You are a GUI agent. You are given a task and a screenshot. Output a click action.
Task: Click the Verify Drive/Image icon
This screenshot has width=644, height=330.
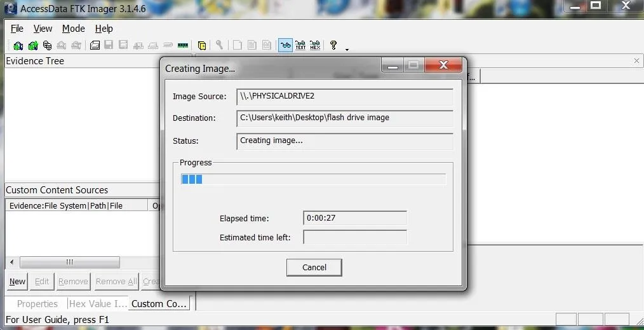[168, 45]
